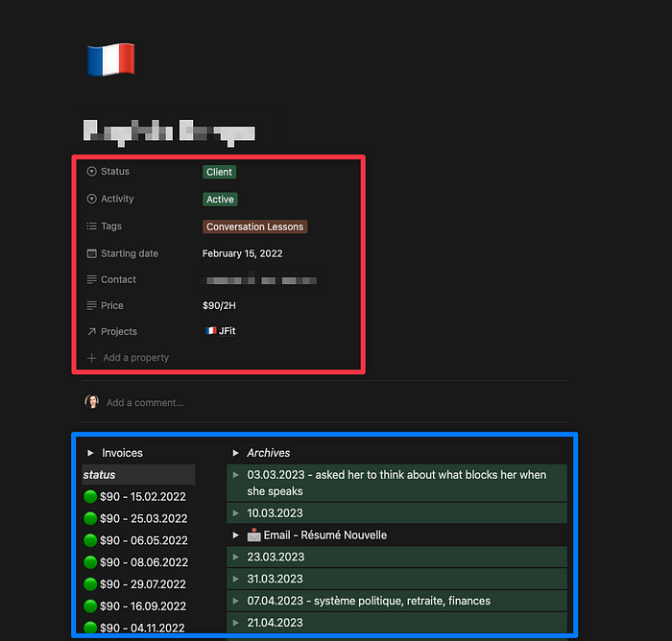This screenshot has height=641, width=672.
Task: Click the small flag icon beside JFit
Action: coord(210,330)
